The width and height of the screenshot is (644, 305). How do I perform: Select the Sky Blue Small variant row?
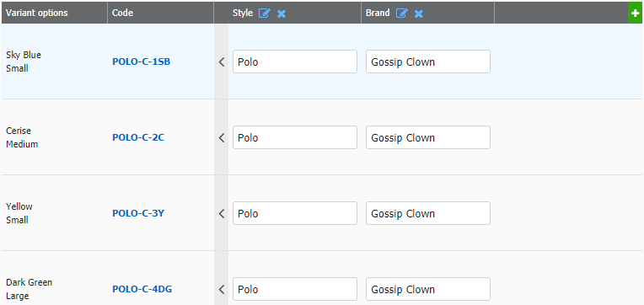click(x=322, y=62)
